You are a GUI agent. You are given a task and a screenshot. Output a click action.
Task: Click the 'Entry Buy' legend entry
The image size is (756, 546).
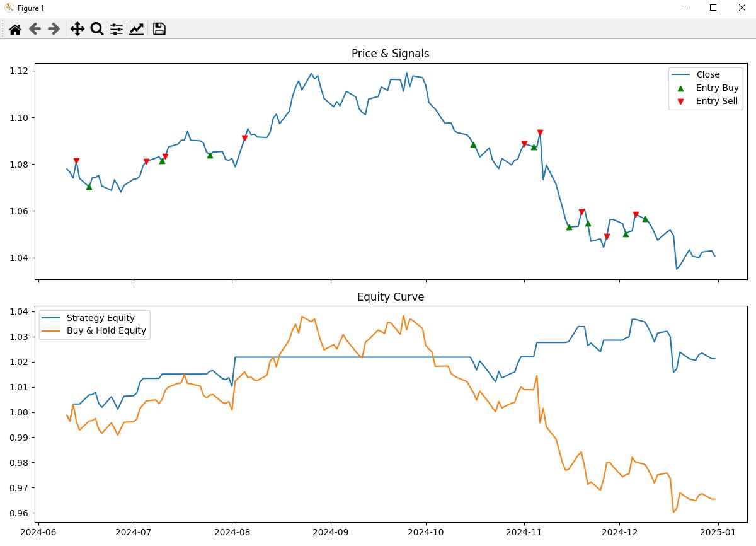[717, 88]
